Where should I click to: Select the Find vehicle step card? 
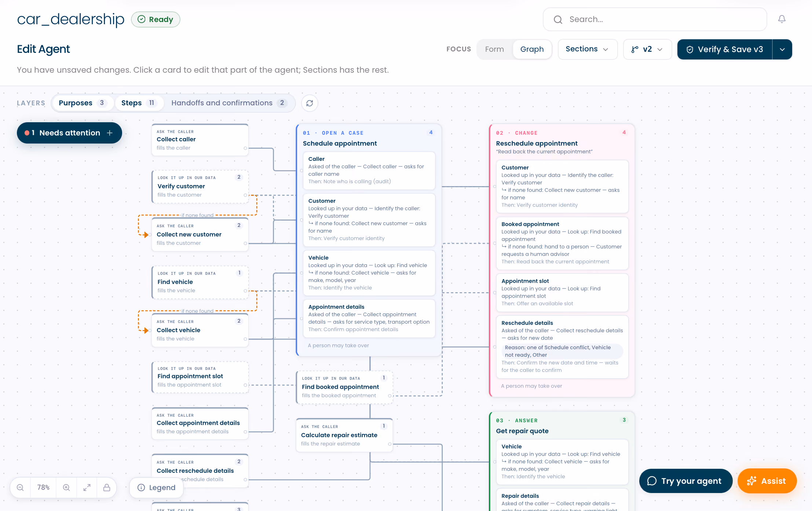(x=200, y=282)
